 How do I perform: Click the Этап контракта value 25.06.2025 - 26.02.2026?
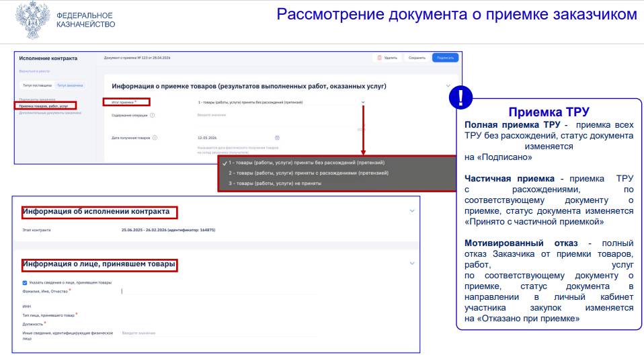[168, 230]
